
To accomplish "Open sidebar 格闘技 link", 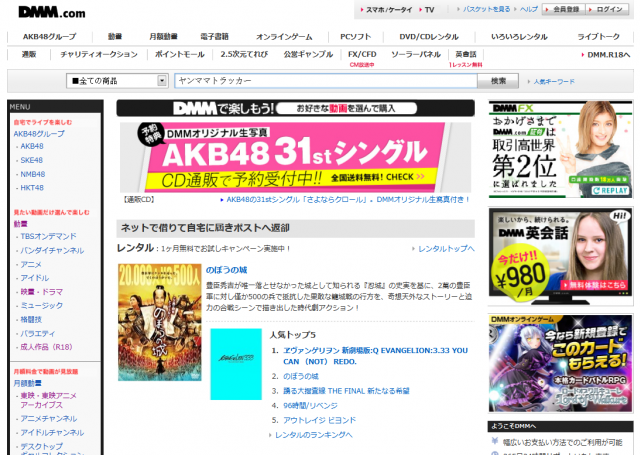I will 31,319.
